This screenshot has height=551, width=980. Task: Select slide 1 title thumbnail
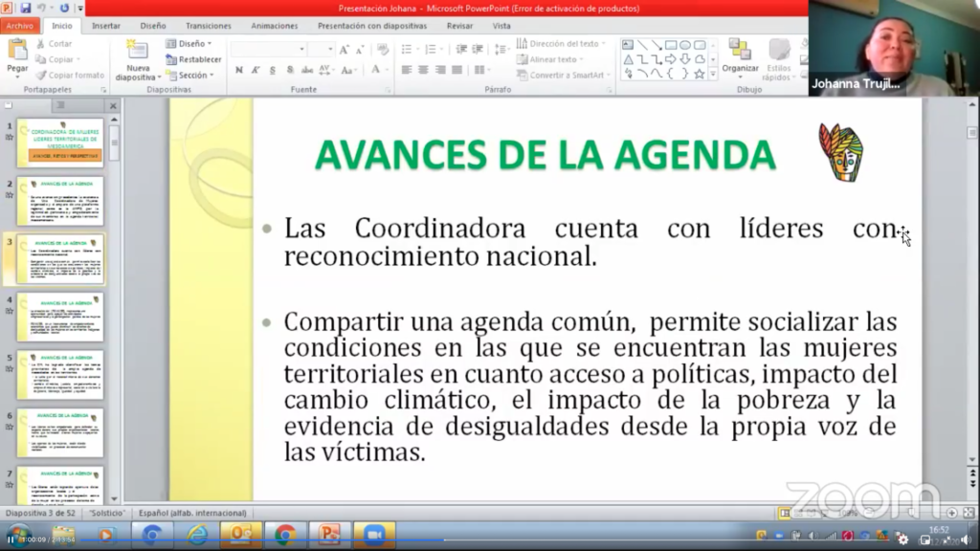pyautogui.click(x=60, y=143)
